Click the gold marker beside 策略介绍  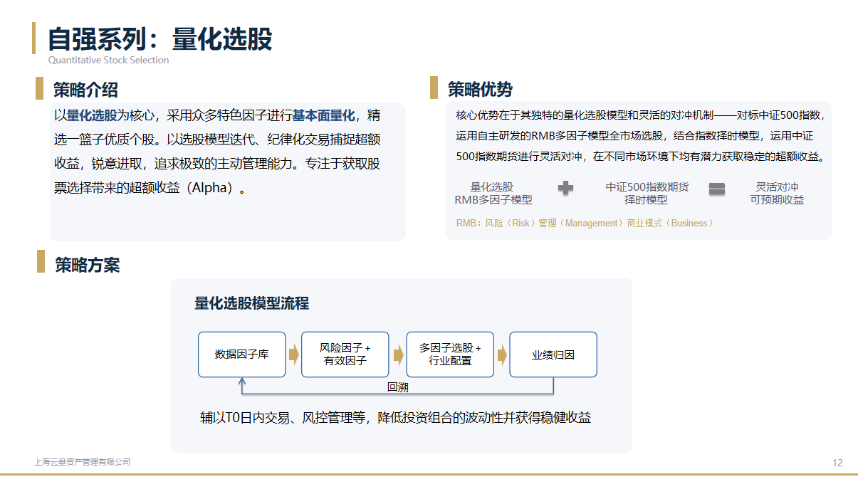click(x=39, y=89)
